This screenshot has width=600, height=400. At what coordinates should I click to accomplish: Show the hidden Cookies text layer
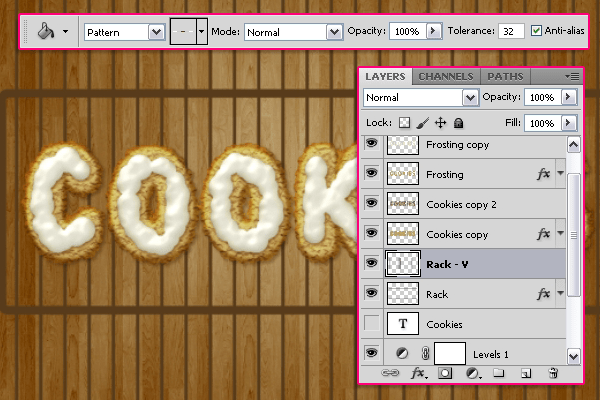pyautogui.click(x=372, y=323)
